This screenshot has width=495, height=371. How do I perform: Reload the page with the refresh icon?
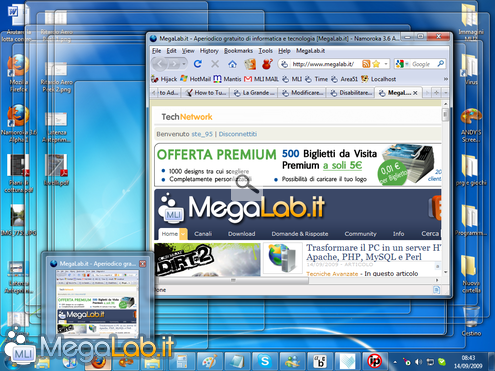[198, 64]
